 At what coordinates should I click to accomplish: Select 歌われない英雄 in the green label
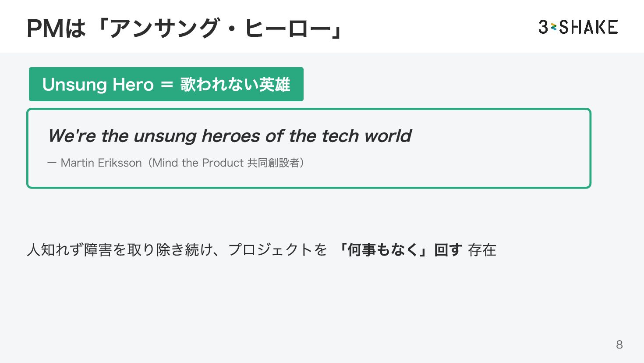[235, 85]
